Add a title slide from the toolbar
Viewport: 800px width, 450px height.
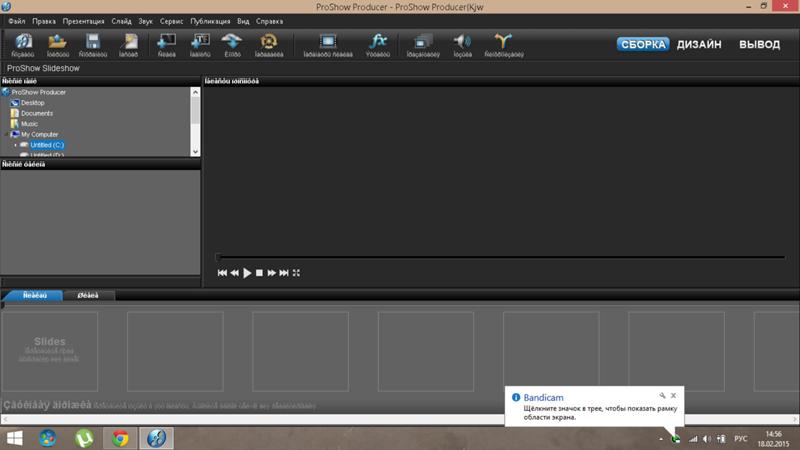(x=200, y=44)
